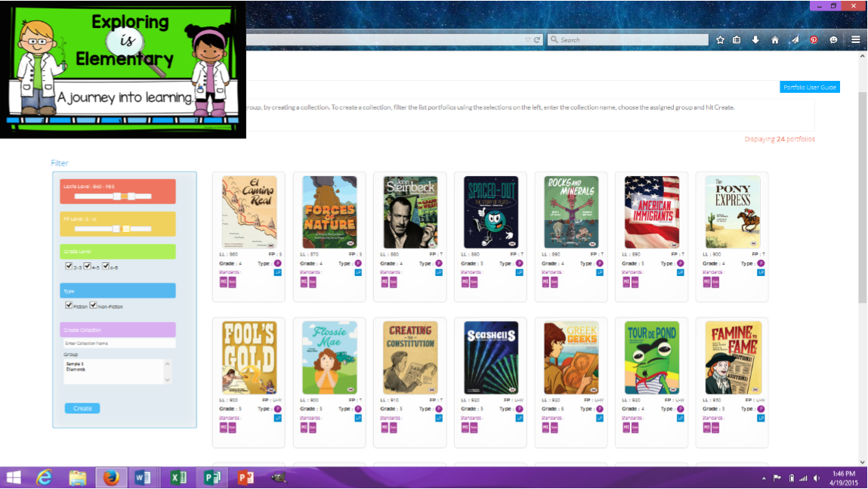The image size is (868, 489).
Task: Switch to PowerPoint in the taskbar
Action: coord(246,478)
